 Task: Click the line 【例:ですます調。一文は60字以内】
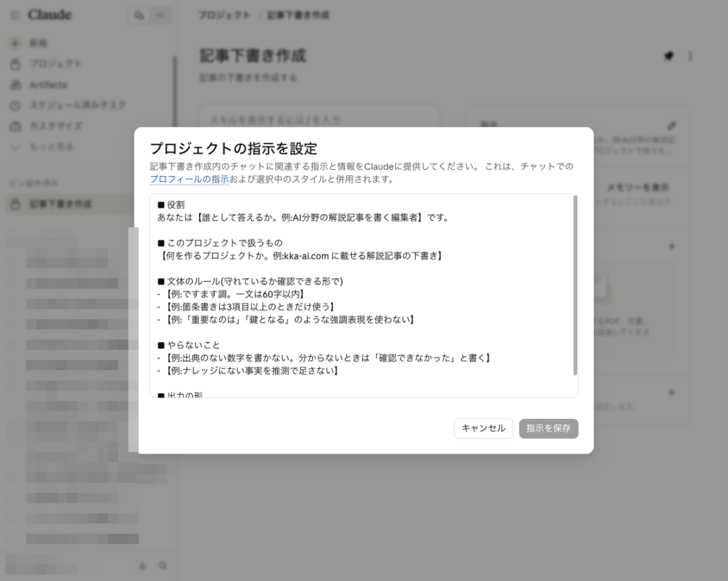click(x=231, y=294)
